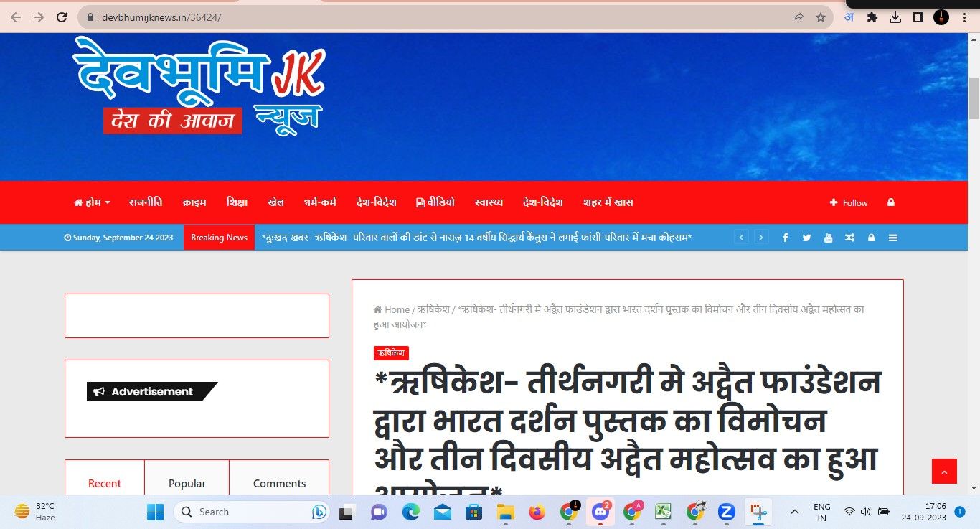Click the shuffle random article icon

point(849,238)
